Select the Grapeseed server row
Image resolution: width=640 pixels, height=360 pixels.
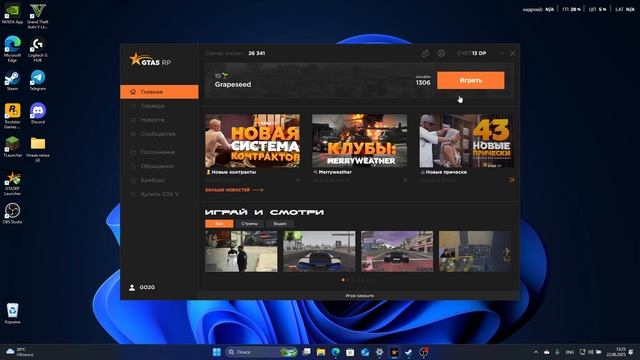pos(359,81)
